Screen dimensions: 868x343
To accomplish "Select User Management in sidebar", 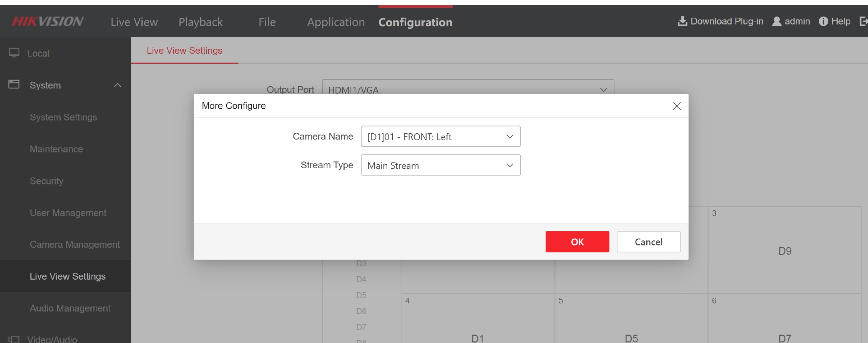I will coord(68,213).
